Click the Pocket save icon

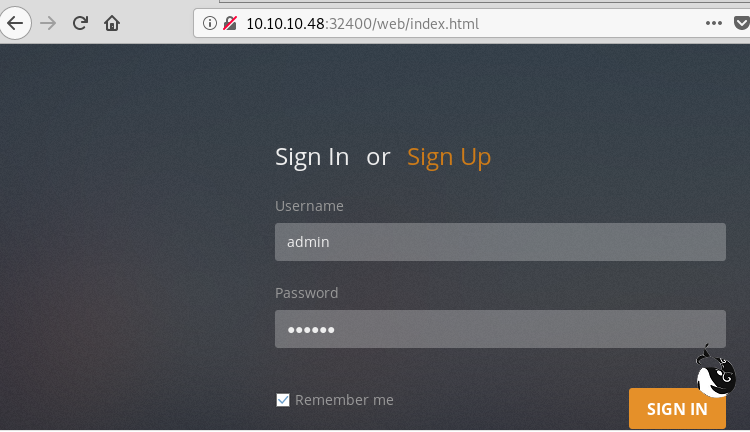(x=742, y=22)
